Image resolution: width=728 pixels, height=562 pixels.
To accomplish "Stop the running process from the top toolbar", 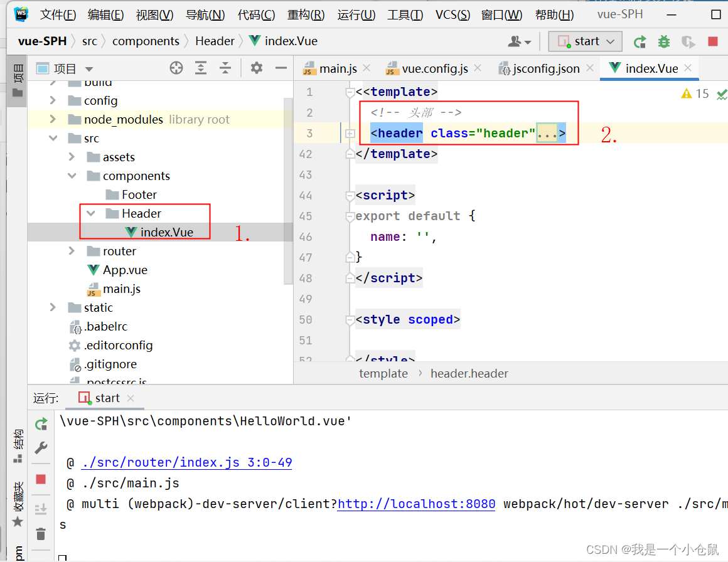I will point(713,42).
